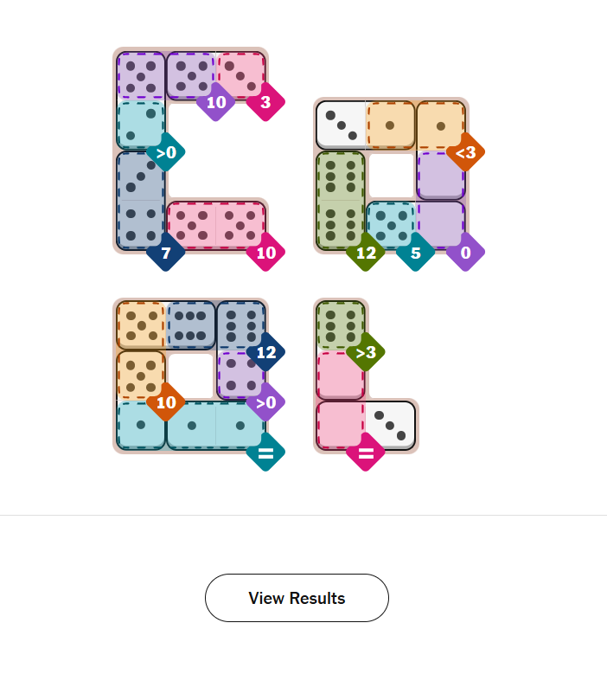The height and width of the screenshot is (700, 607).
Task: Select the teal two-pip die tile
Action: [140, 125]
